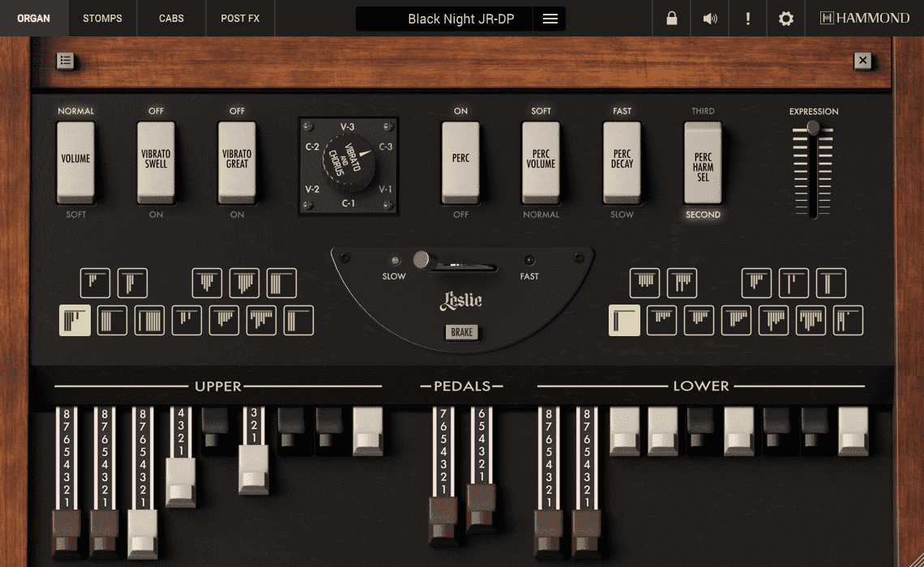Toggle the VIBRATO GREAT switch
Image resolution: width=924 pixels, height=567 pixels.
click(x=237, y=162)
